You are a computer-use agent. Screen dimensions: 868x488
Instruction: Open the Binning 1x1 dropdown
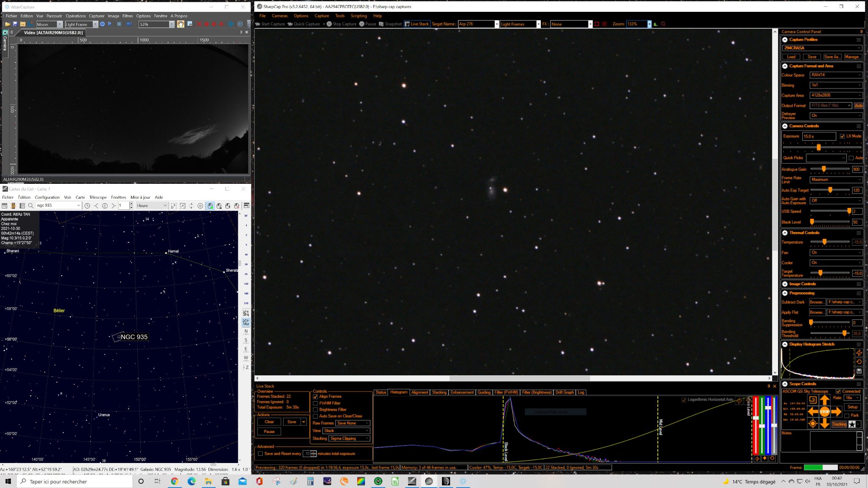coord(836,85)
